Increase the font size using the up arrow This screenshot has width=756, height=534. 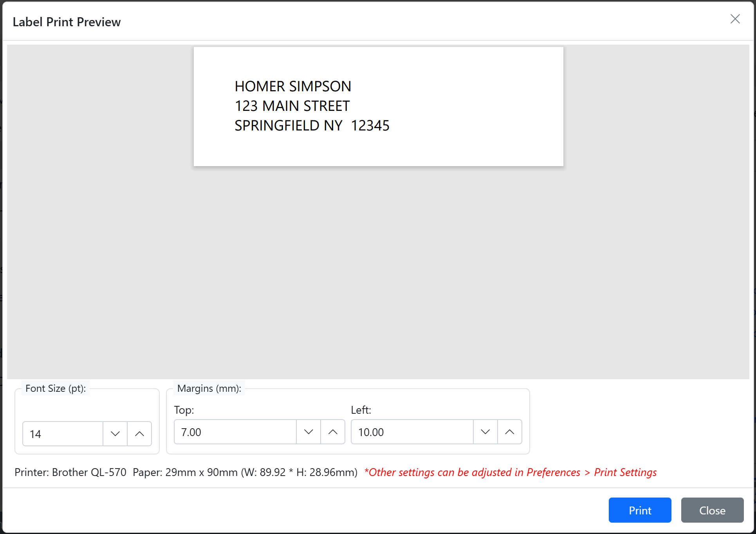(x=139, y=434)
